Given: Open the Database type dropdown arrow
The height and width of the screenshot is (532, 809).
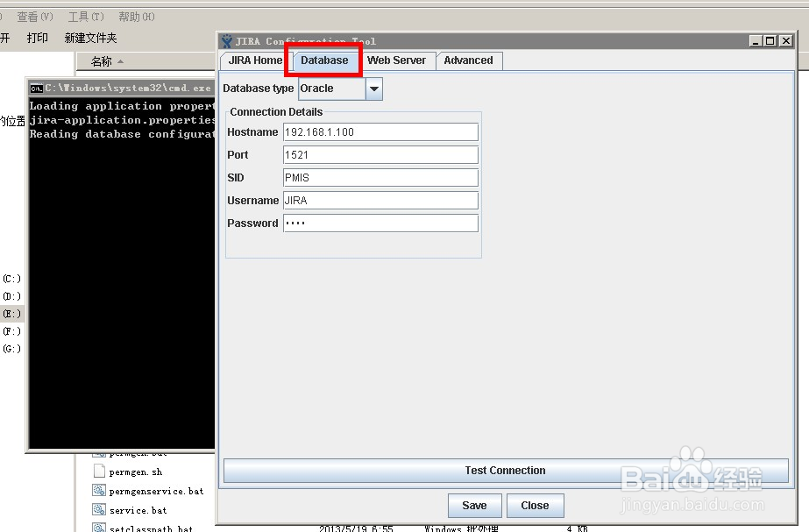Looking at the screenshot, I should pos(374,89).
